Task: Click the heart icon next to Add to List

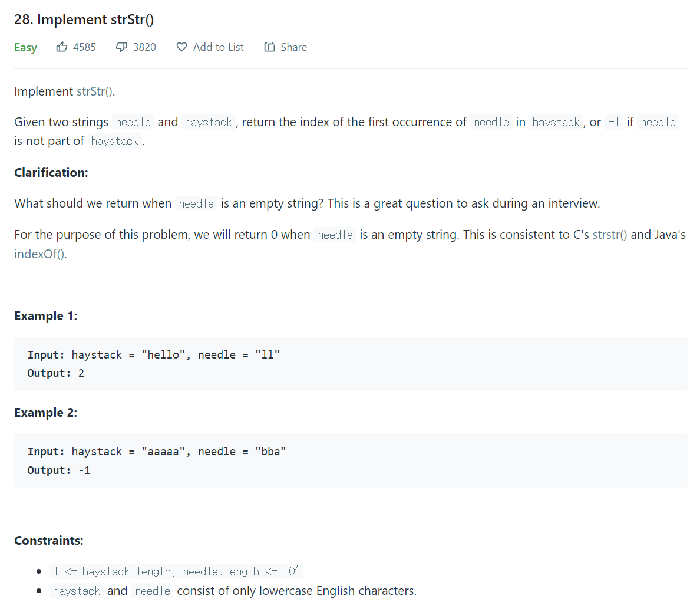Action: [181, 47]
